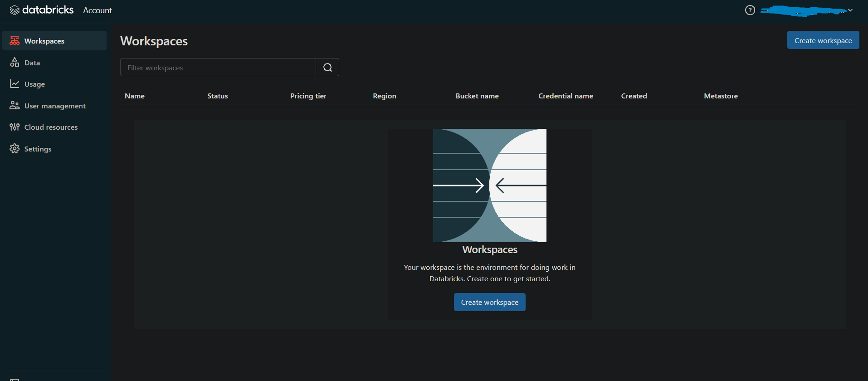Click the Created column header

click(x=634, y=96)
